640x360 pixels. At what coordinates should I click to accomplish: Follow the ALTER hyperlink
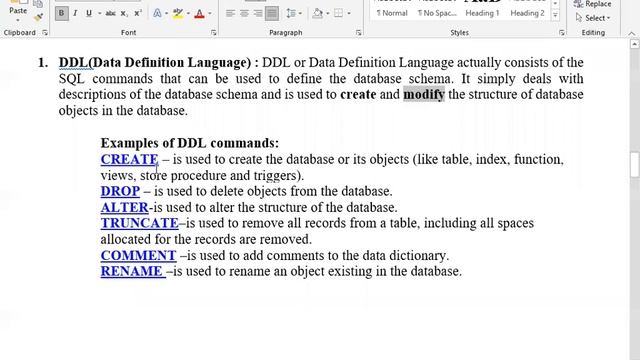[124, 207]
